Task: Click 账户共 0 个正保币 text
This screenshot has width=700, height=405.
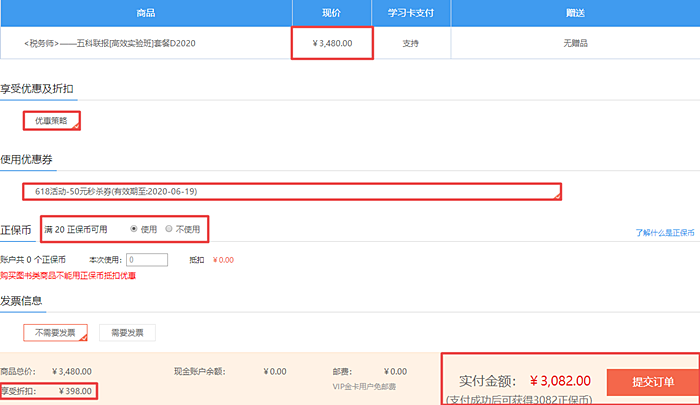Action: click(33, 260)
